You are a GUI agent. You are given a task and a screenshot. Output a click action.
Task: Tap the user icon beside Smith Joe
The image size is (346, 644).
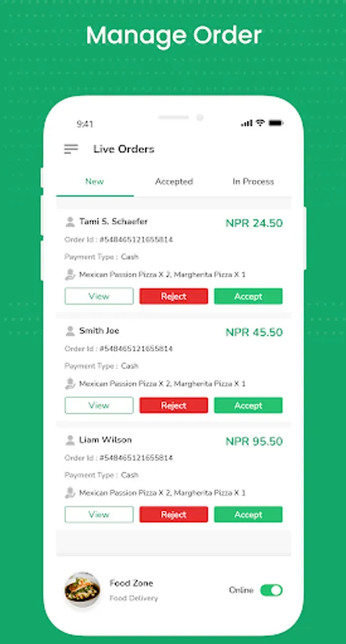[70, 331]
